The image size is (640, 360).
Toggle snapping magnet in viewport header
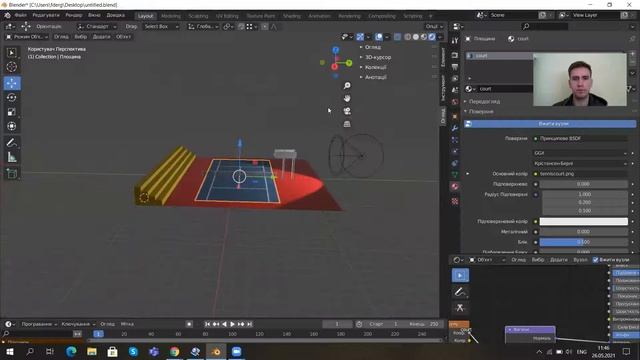(241, 27)
